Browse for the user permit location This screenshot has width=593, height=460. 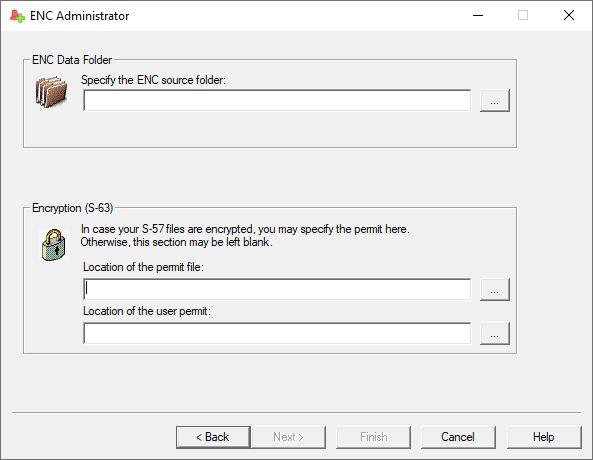(x=495, y=334)
